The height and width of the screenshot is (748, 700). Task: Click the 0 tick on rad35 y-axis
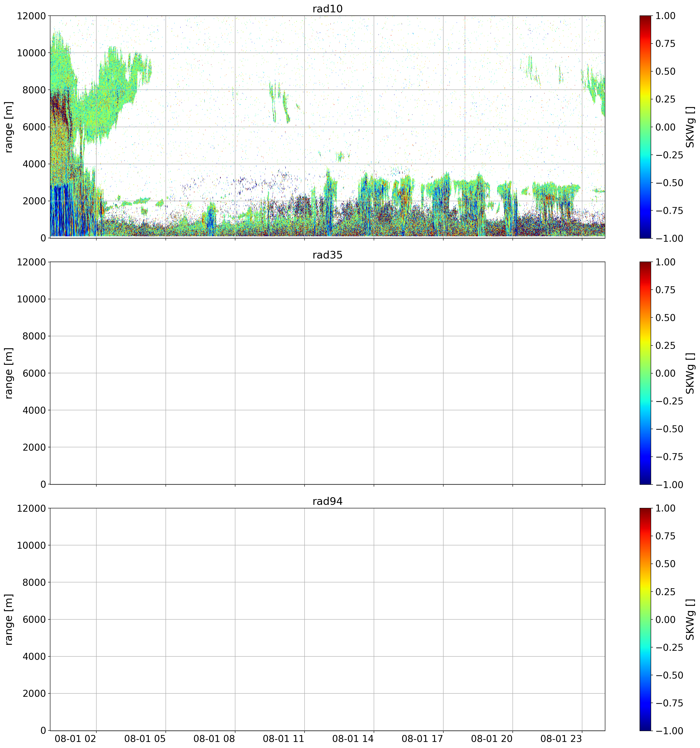click(43, 484)
